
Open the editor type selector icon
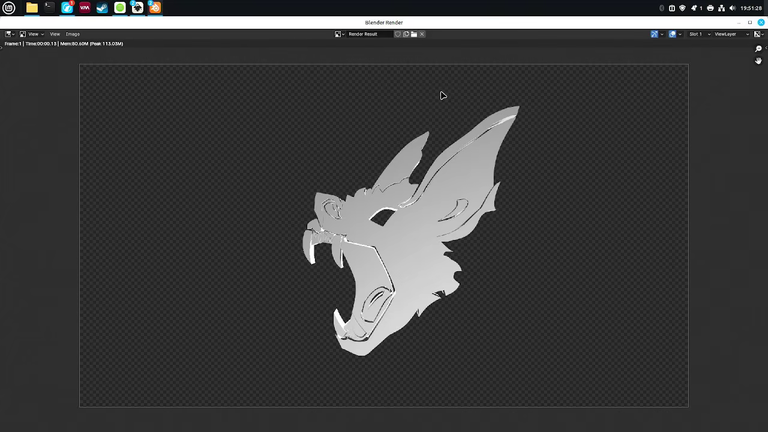tap(9, 34)
